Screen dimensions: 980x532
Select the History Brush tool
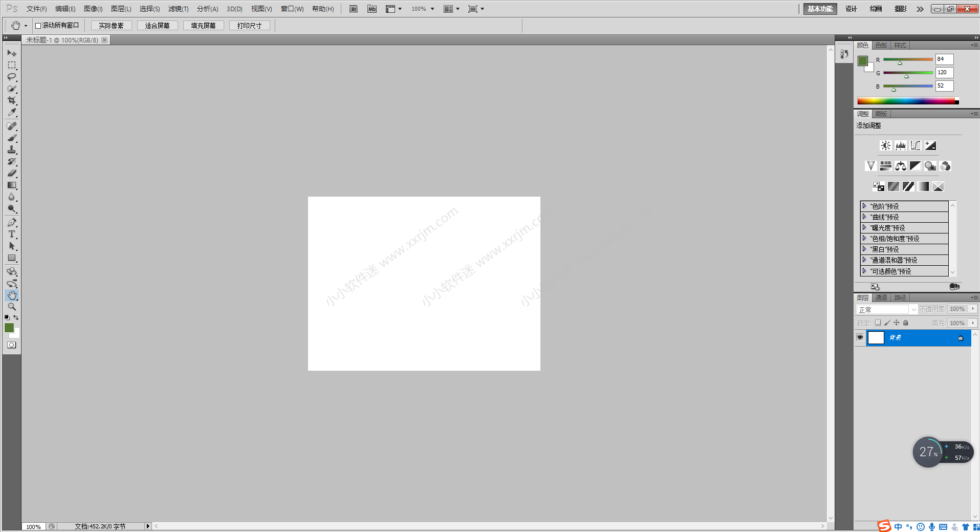click(12, 161)
